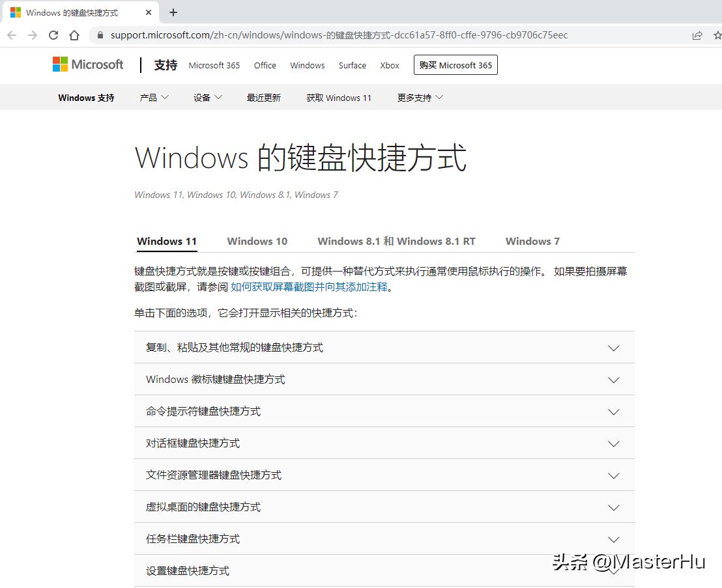Viewport: 722px width, 588px height.
Task: Open the 产品 dropdown menu
Action: coord(154,96)
